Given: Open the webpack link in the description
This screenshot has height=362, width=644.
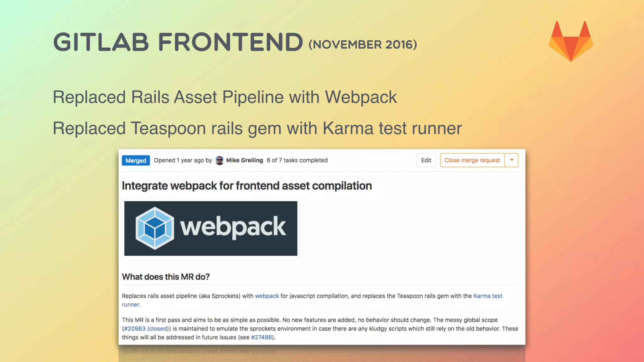Looking at the screenshot, I should point(267,296).
